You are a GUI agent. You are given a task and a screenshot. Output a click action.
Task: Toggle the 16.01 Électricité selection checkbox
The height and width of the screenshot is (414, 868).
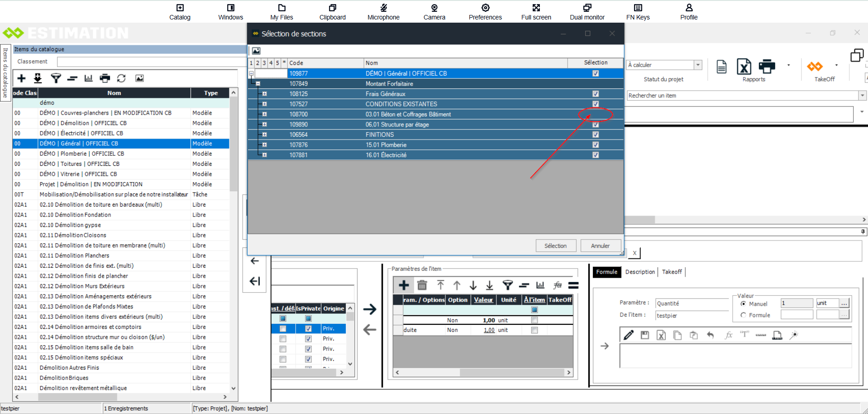point(596,155)
